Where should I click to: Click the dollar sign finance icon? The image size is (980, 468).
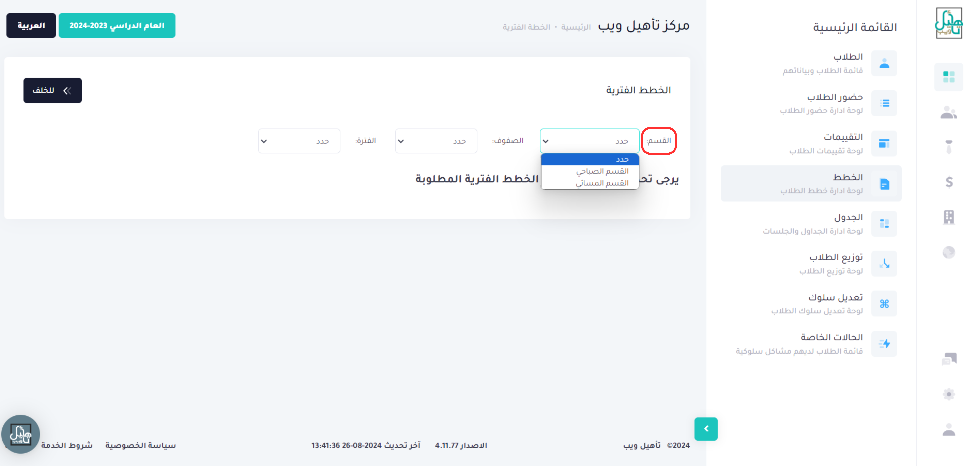tap(949, 182)
